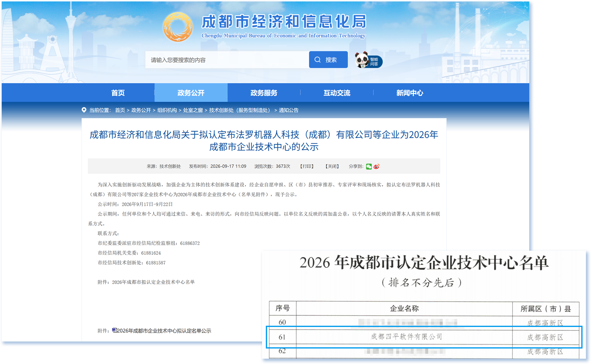Select the phone number 61886372
This screenshot has width=591, height=364.
pyautogui.click(x=190, y=243)
